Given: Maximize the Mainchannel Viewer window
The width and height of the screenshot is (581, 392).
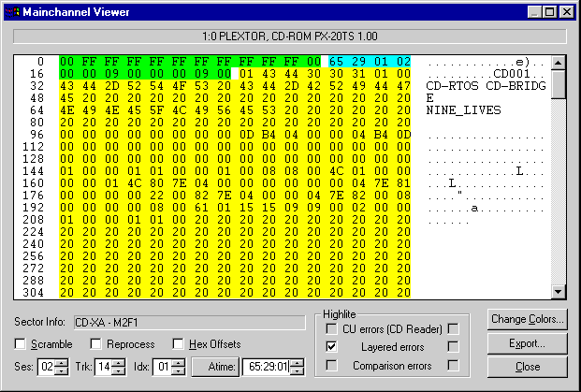Looking at the screenshot, I should click(550, 12).
